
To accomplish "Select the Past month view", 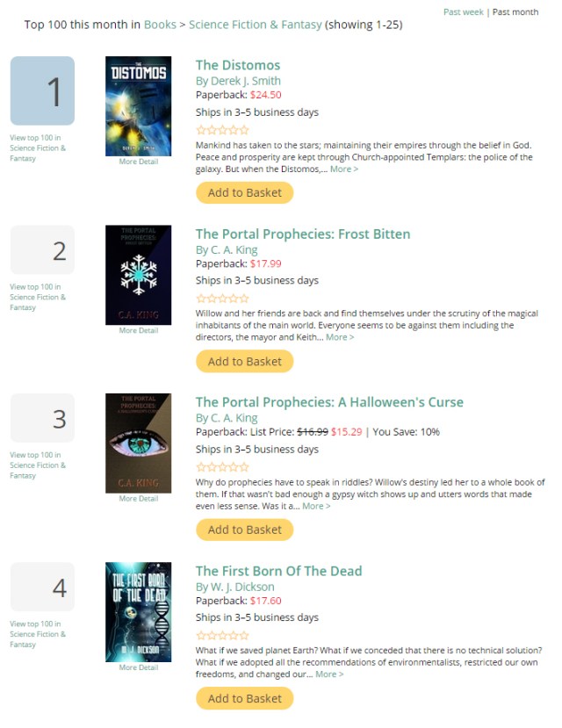I will 515,12.
